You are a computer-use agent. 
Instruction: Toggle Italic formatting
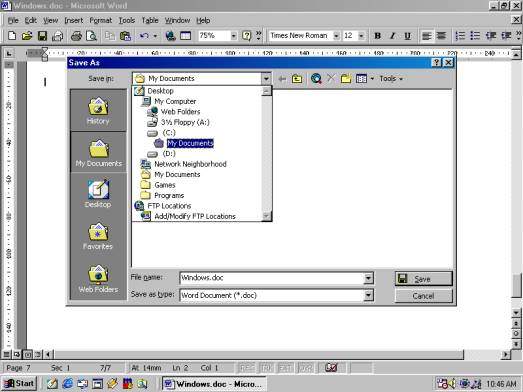(393, 35)
